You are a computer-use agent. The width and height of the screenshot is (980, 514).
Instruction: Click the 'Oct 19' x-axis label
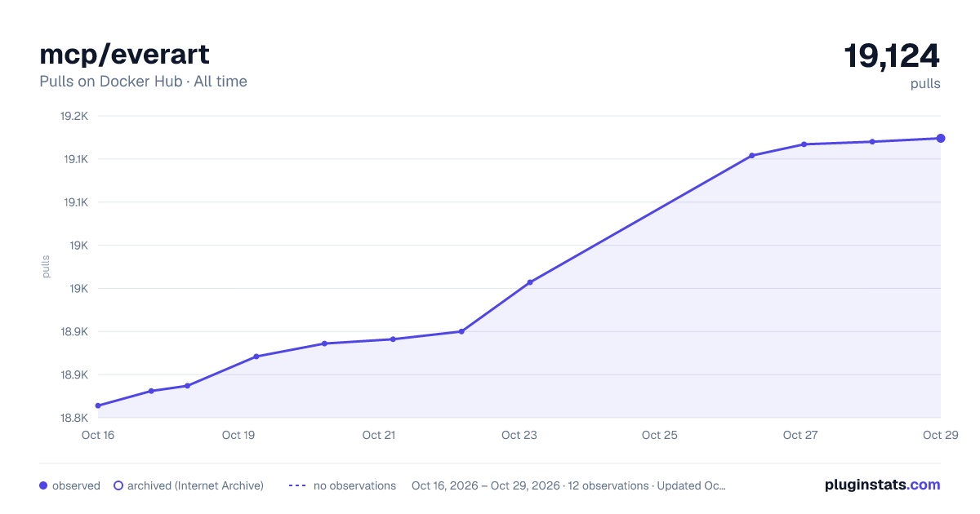click(238, 435)
